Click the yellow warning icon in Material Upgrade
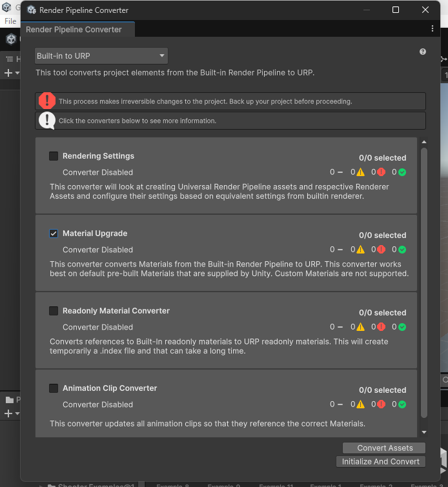Image resolution: width=448 pixels, height=487 pixels. coord(360,250)
